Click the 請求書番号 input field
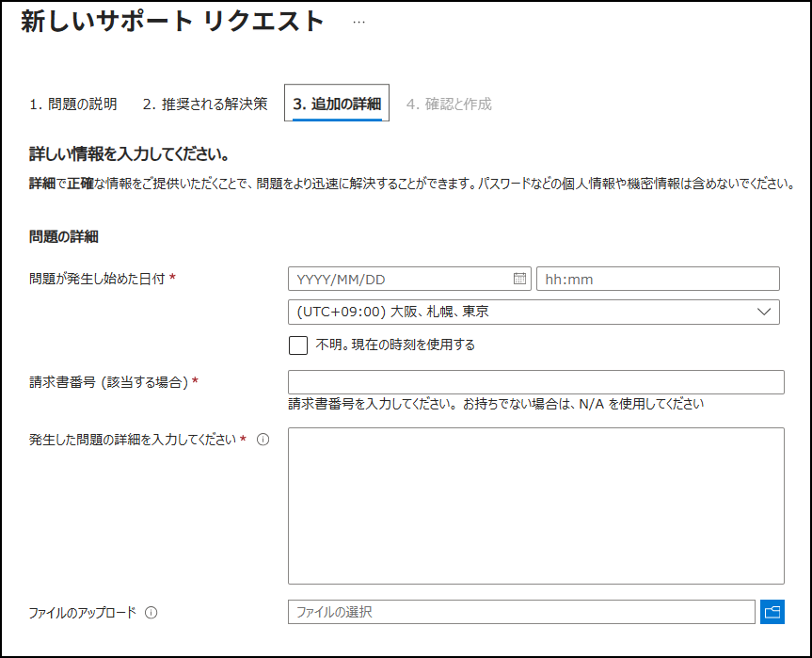The height and width of the screenshot is (658, 812). pyautogui.click(x=536, y=382)
